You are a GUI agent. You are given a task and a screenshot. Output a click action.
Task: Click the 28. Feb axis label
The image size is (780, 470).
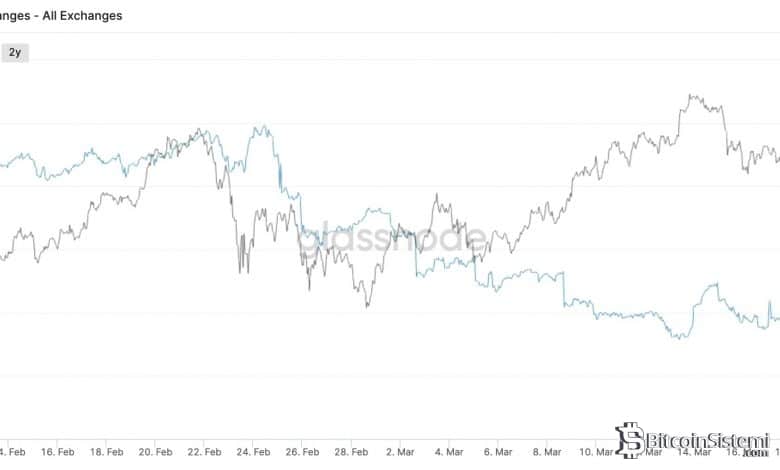[351, 452]
